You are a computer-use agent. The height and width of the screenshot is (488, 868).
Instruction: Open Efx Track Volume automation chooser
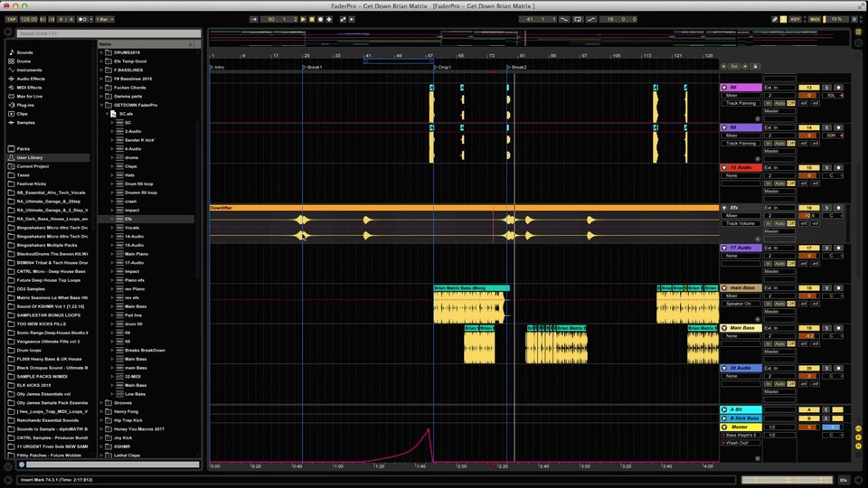click(740, 223)
